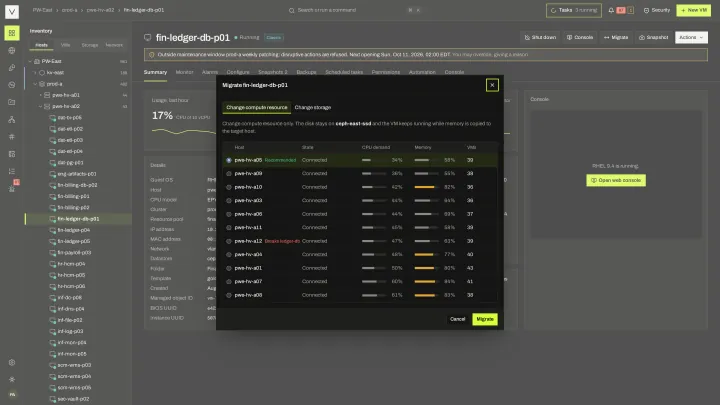This screenshot has width=720, height=405.
Task: Select host pwe-hv-a12 radio button
Action: click(229, 241)
